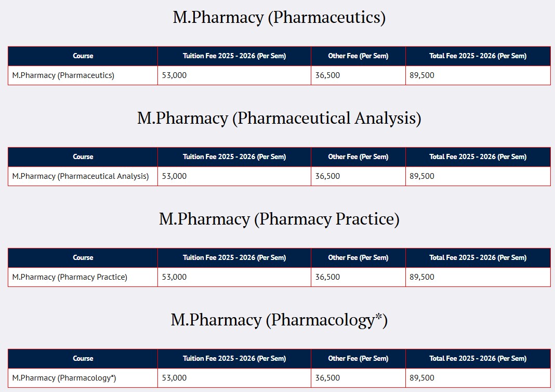Click the M.Pharmacy (Pharmacology*) section heading
This screenshot has width=555, height=392.
pos(279,320)
